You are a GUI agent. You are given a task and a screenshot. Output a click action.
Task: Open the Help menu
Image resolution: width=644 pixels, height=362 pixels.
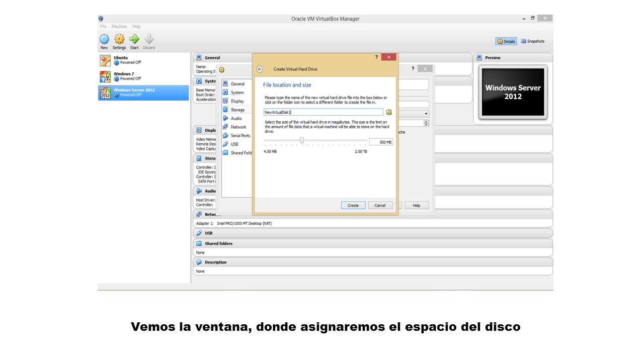click(x=136, y=27)
